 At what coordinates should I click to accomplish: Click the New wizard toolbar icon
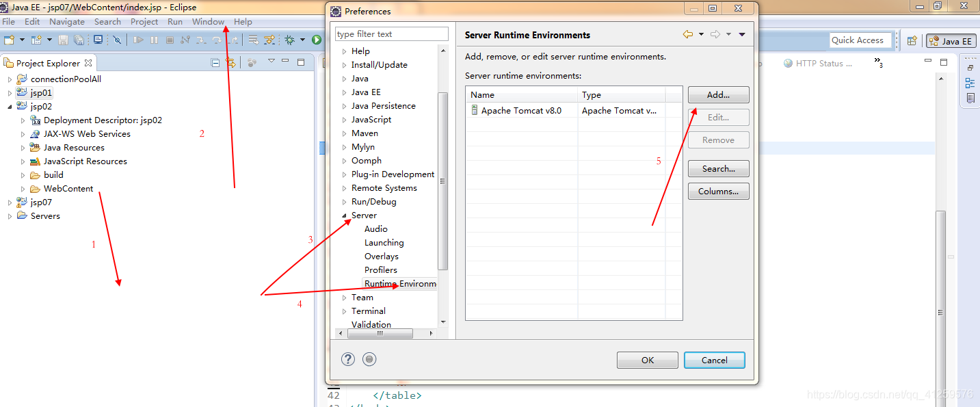point(9,40)
